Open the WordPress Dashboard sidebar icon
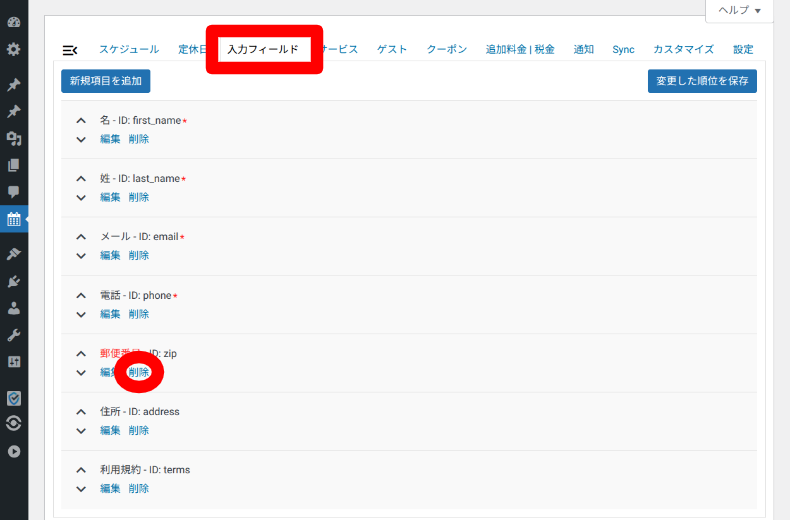Image resolution: width=790 pixels, height=520 pixels. coord(14,22)
